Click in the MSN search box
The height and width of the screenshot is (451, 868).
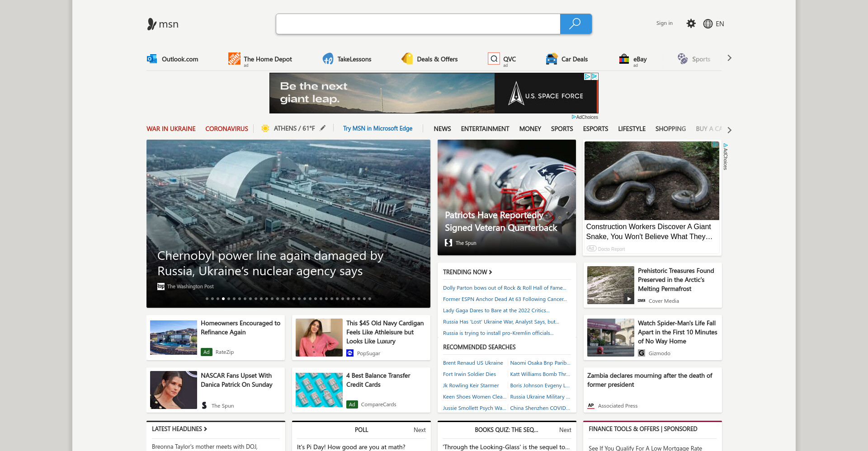418,24
